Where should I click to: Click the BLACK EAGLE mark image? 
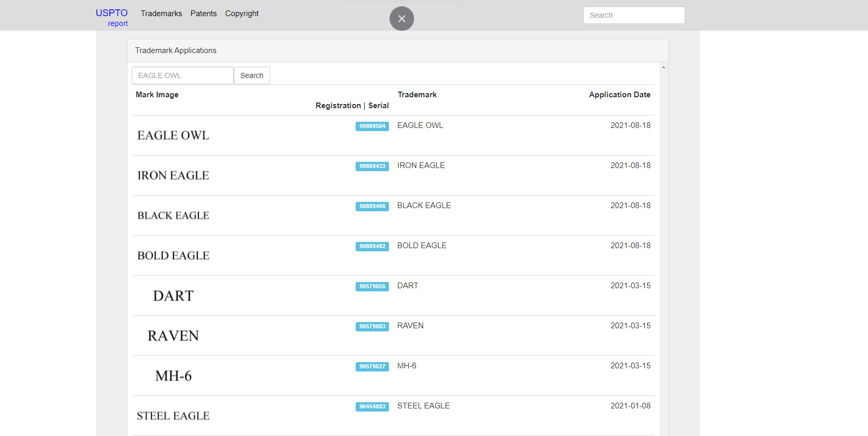pos(173,215)
